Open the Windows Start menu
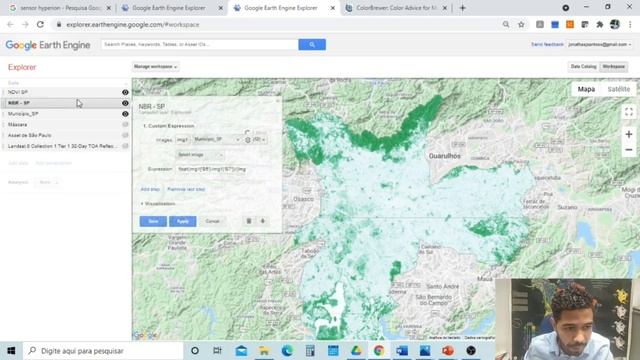The image size is (640, 360). point(11,351)
